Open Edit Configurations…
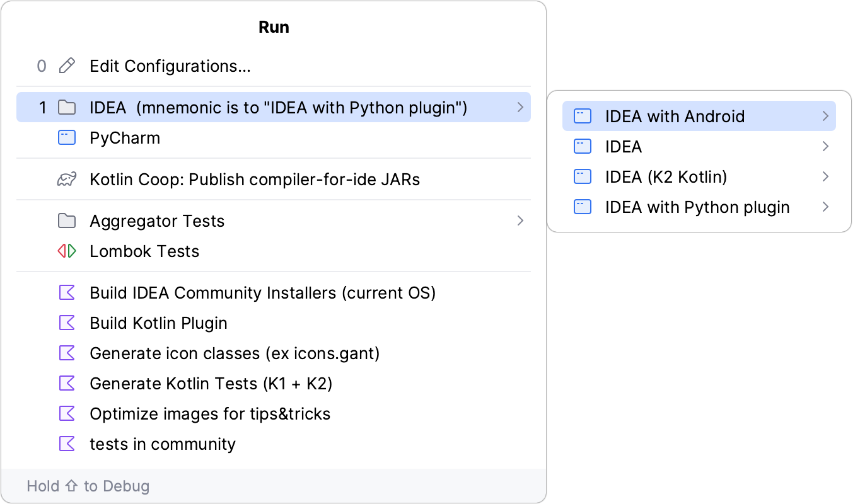This screenshot has height=504, width=860. pyautogui.click(x=274, y=66)
